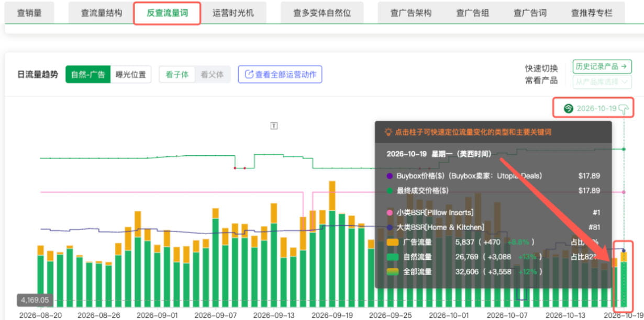Open the 运营时光机 tab

[234, 13]
